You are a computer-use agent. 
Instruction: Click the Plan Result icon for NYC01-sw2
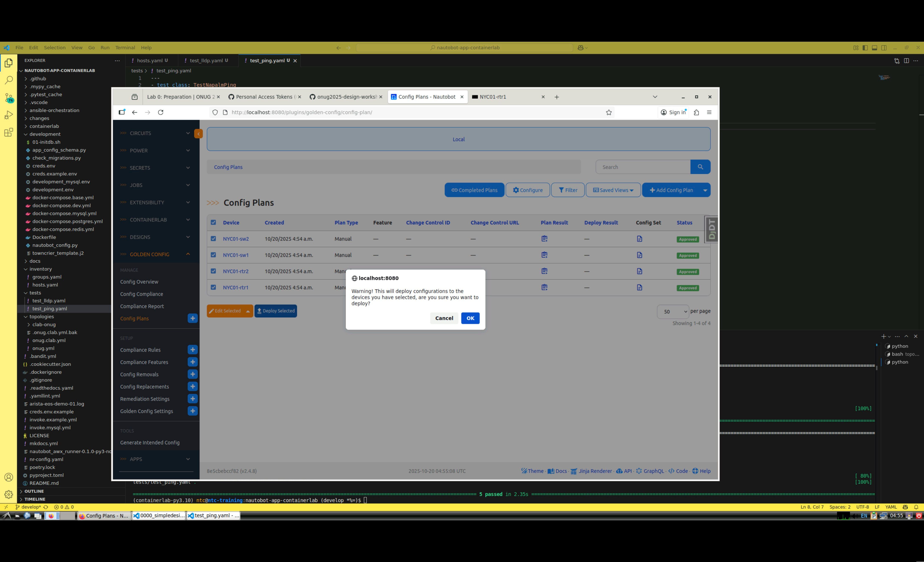544,239
